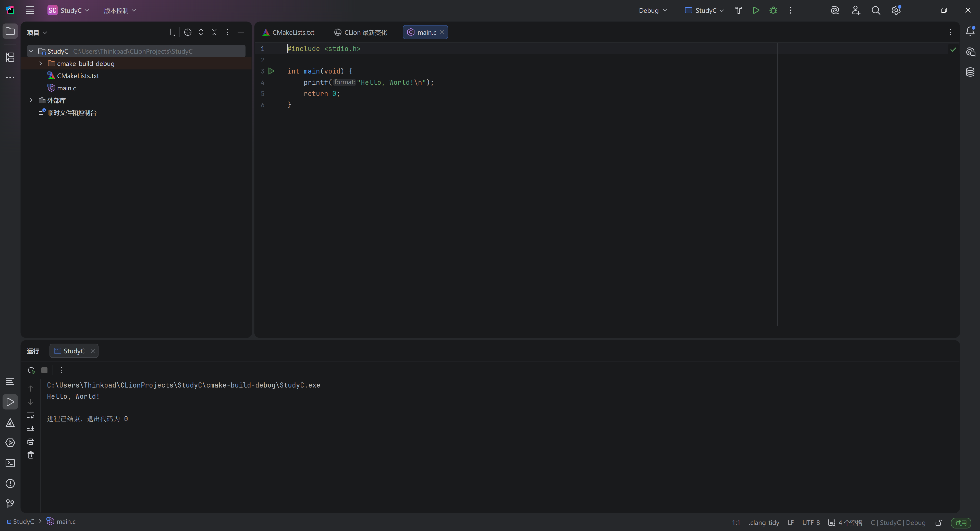Switch to CLion 最新变化 tab
The width and height of the screenshot is (980, 531).
(361, 32)
